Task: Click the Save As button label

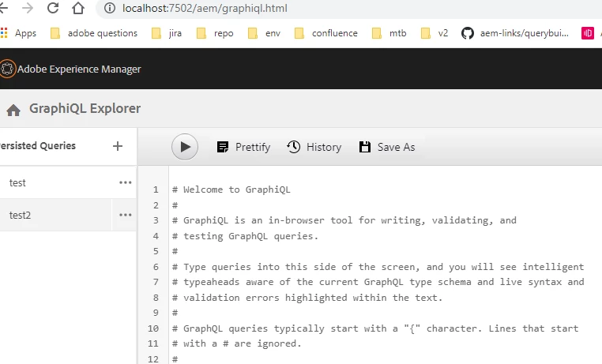Action: [x=396, y=147]
